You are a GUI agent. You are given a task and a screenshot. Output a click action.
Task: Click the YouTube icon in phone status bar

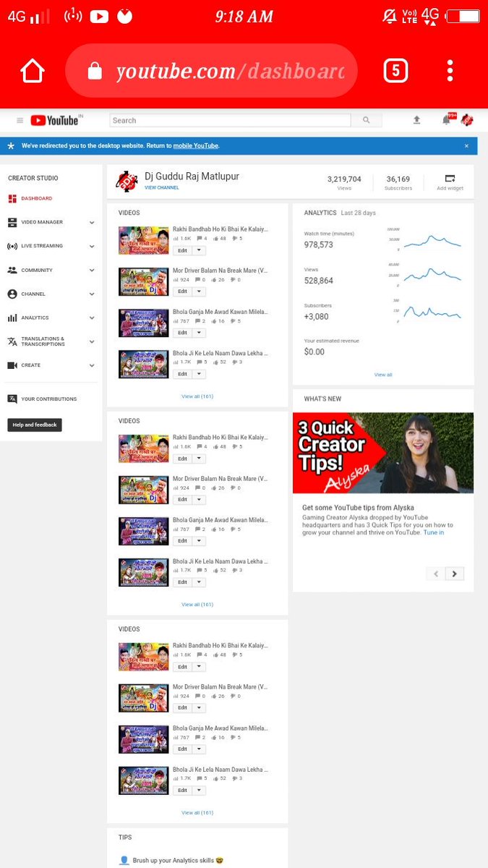coord(100,16)
